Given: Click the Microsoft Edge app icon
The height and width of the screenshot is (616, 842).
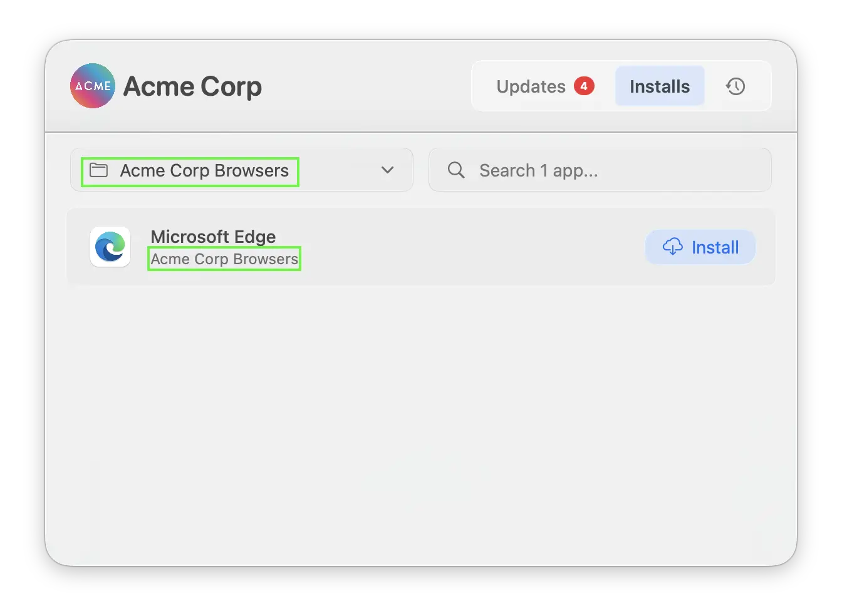Looking at the screenshot, I should (110, 247).
